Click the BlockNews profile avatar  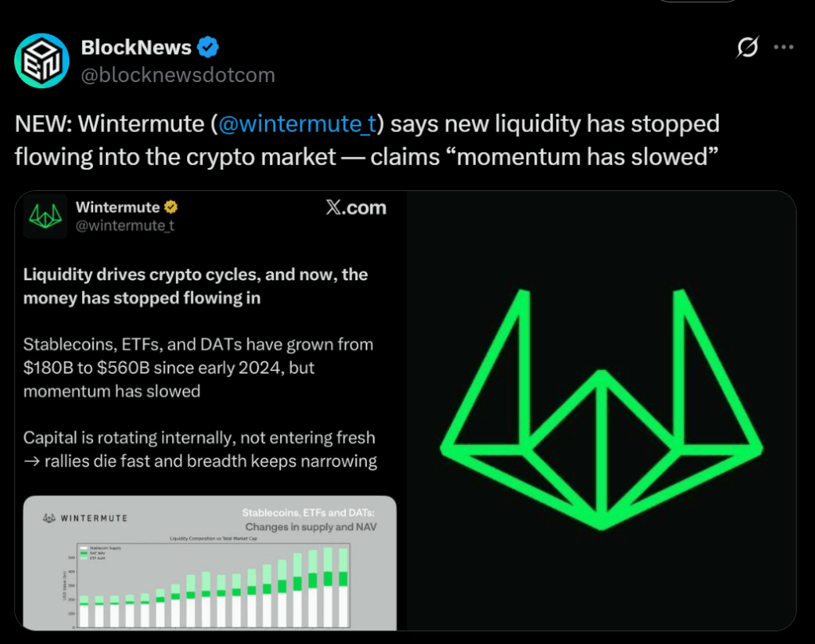(x=42, y=60)
